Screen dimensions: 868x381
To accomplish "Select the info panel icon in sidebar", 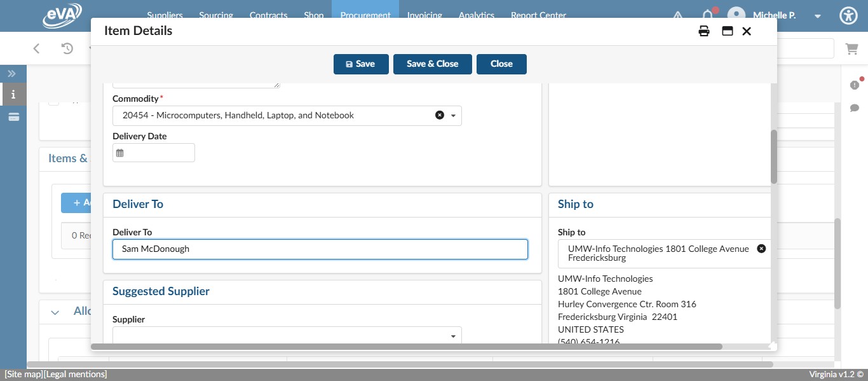I will click(x=13, y=94).
